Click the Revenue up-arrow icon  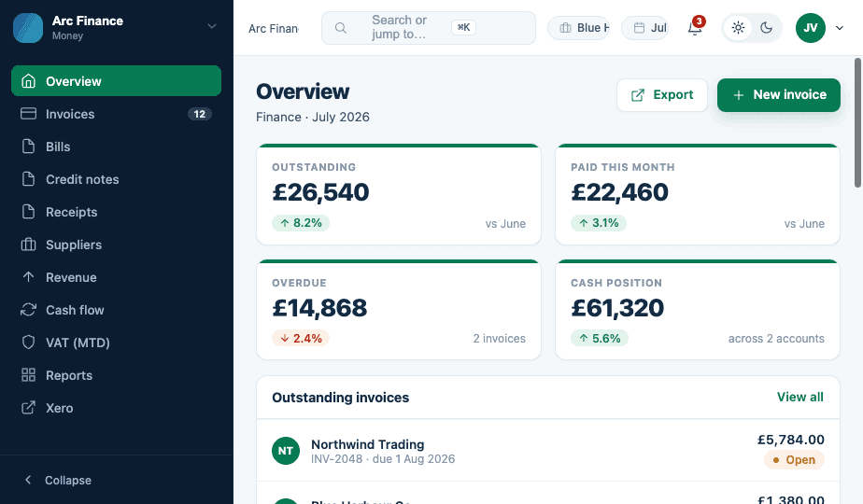28,277
